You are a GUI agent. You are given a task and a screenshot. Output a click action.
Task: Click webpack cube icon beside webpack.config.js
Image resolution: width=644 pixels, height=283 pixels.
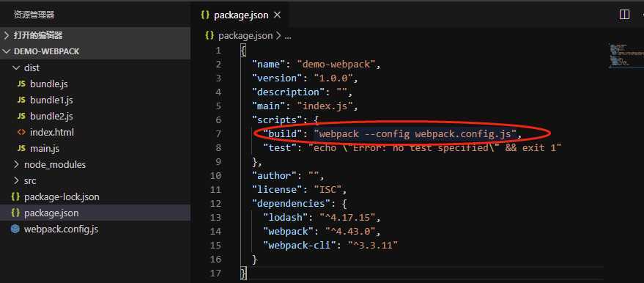(15, 229)
